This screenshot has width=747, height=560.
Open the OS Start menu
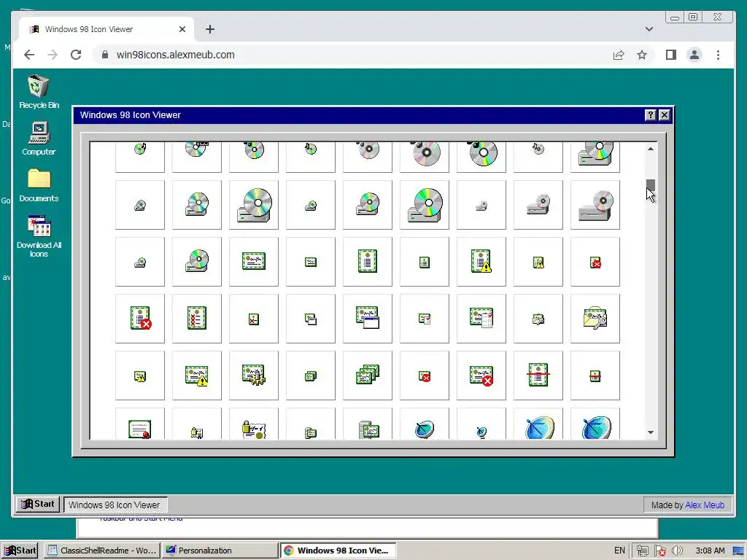tap(20, 551)
